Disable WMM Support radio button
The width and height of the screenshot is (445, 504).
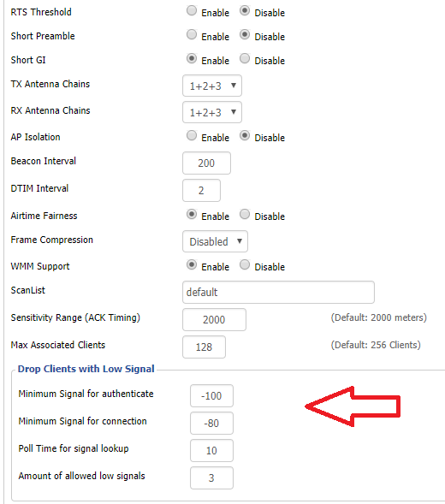tap(245, 265)
